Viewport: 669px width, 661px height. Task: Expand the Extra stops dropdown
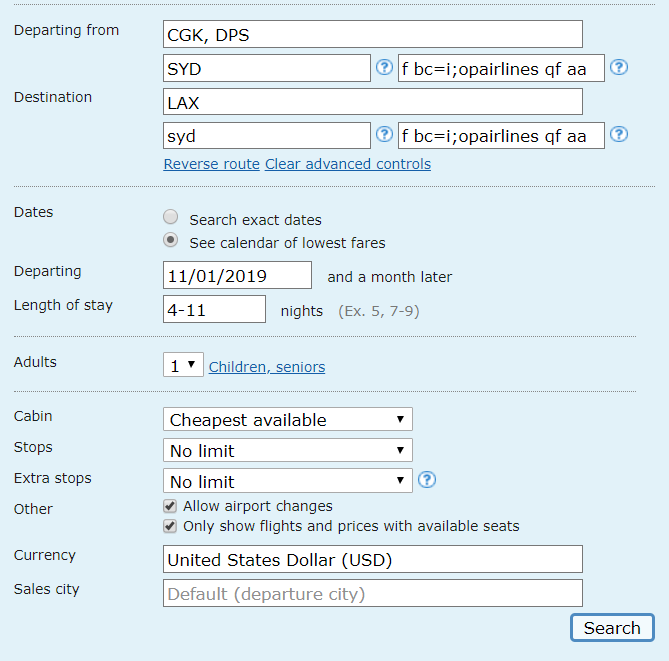coord(287,481)
